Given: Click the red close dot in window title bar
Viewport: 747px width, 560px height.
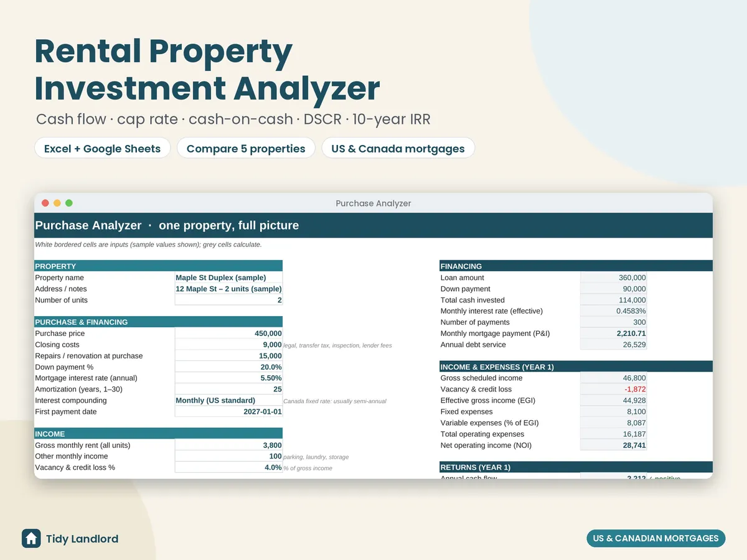Looking at the screenshot, I should pos(45,203).
